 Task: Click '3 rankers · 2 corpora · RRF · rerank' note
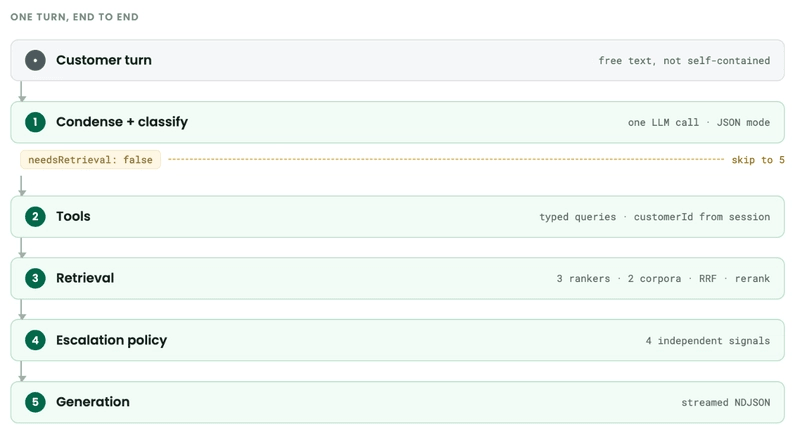tap(663, 278)
